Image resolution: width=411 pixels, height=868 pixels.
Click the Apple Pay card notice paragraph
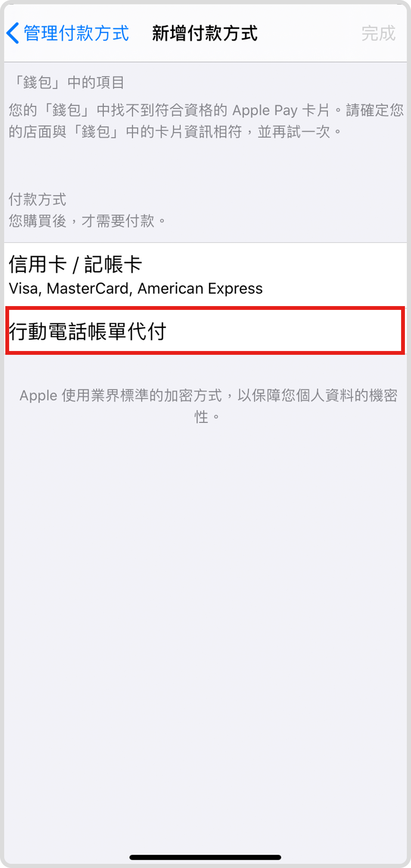coord(206,121)
